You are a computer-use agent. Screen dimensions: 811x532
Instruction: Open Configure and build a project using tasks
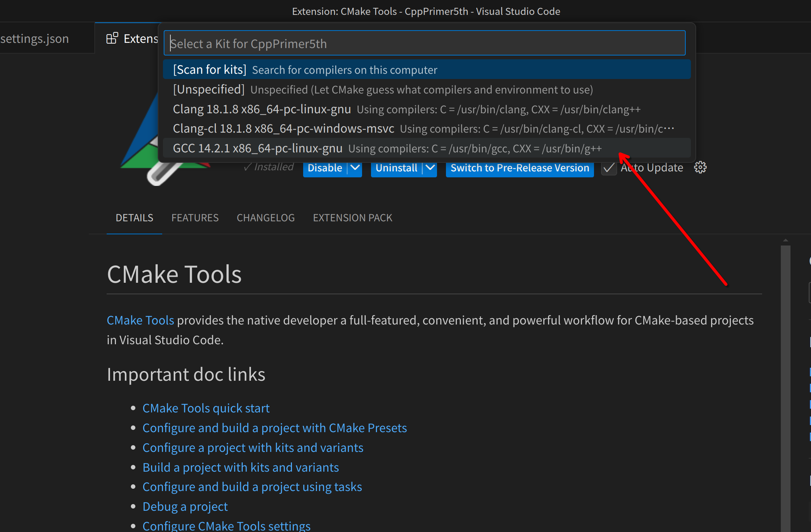(x=252, y=487)
